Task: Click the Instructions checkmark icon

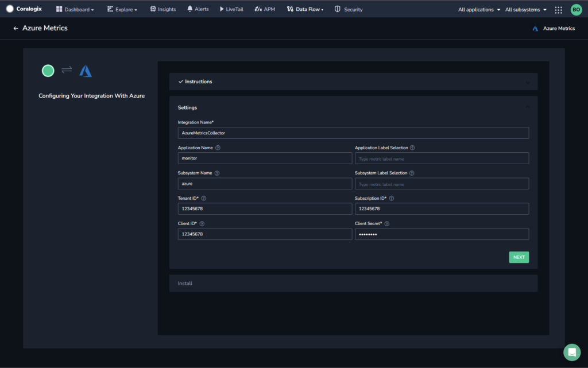Action: click(181, 82)
